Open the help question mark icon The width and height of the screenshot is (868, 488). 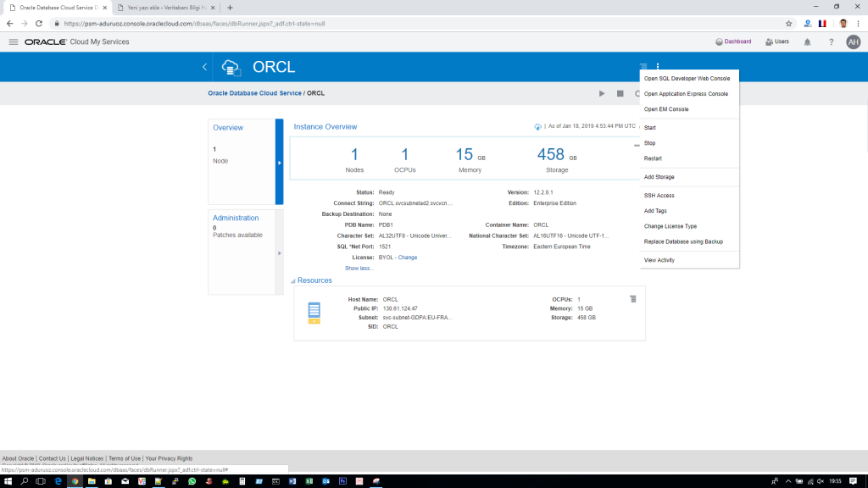click(831, 42)
